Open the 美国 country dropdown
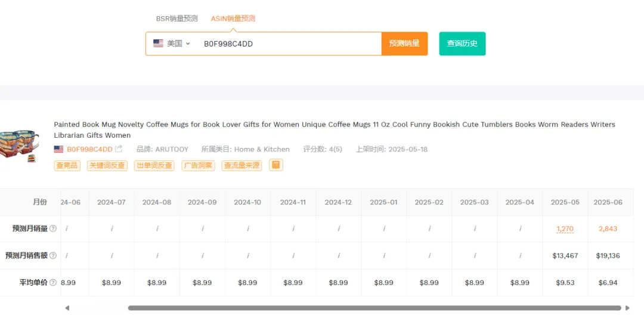 (178, 44)
